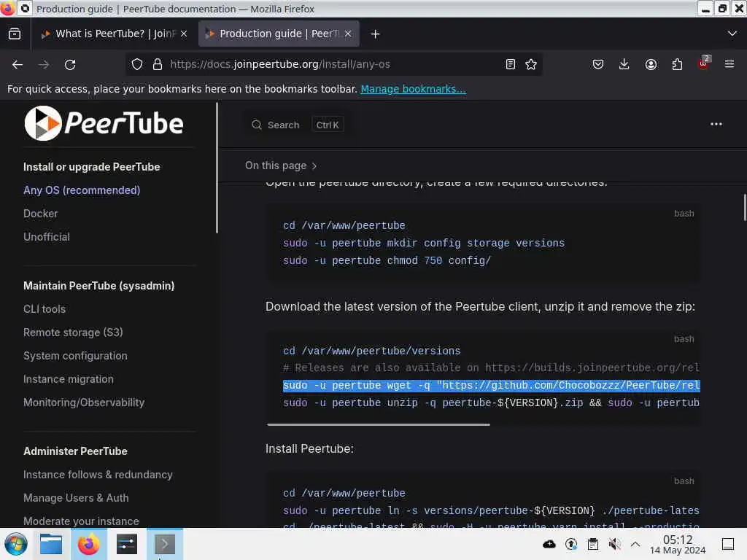Open the terminal taskbar button
This screenshot has width=747, height=560.
pyautogui.click(x=164, y=544)
